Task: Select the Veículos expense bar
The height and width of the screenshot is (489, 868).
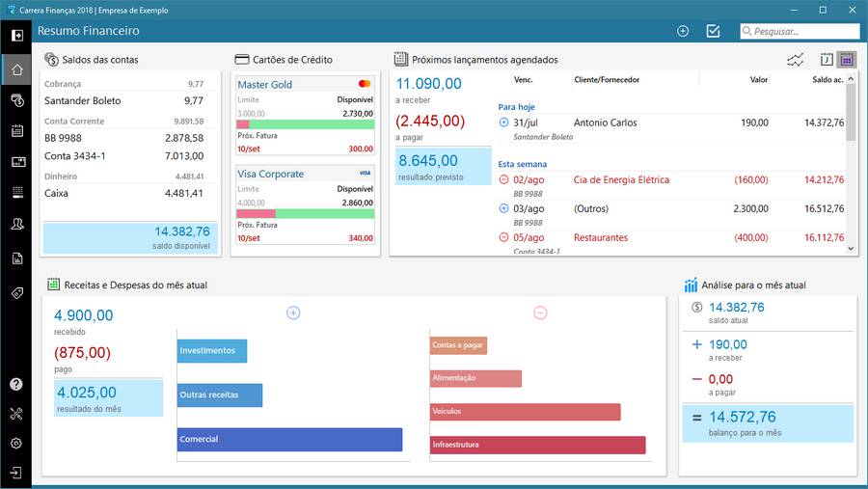Action: pos(526,412)
